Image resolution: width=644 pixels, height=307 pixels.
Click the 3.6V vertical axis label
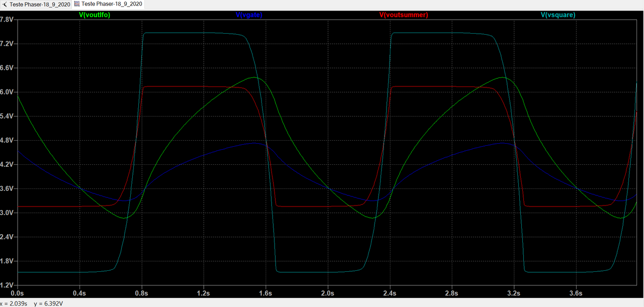point(7,188)
